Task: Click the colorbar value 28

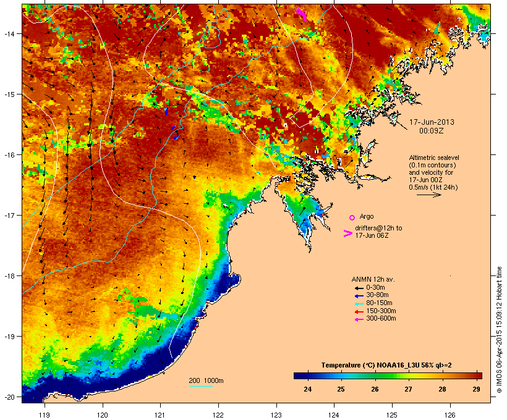Action: (442, 389)
